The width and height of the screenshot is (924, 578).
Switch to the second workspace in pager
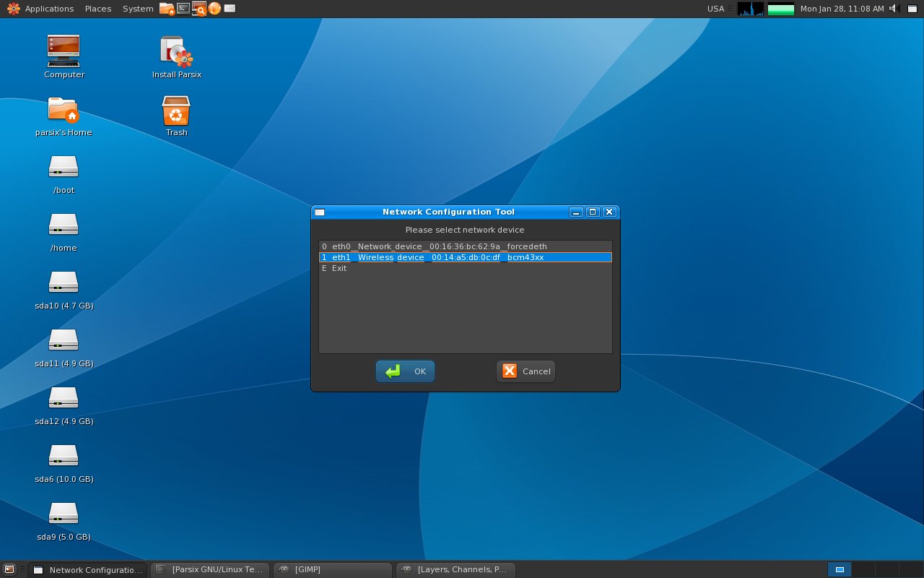click(x=863, y=569)
